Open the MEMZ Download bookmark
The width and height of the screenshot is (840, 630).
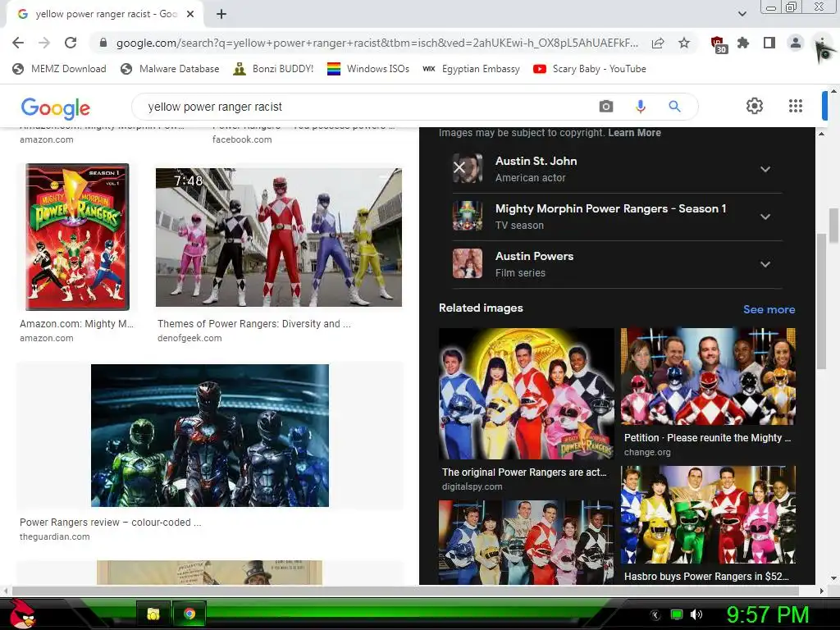coord(59,69)
